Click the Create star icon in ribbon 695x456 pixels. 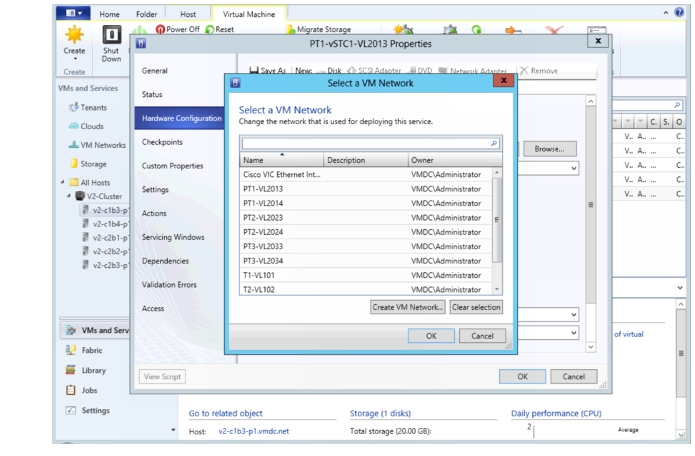(x=74, y=34)
